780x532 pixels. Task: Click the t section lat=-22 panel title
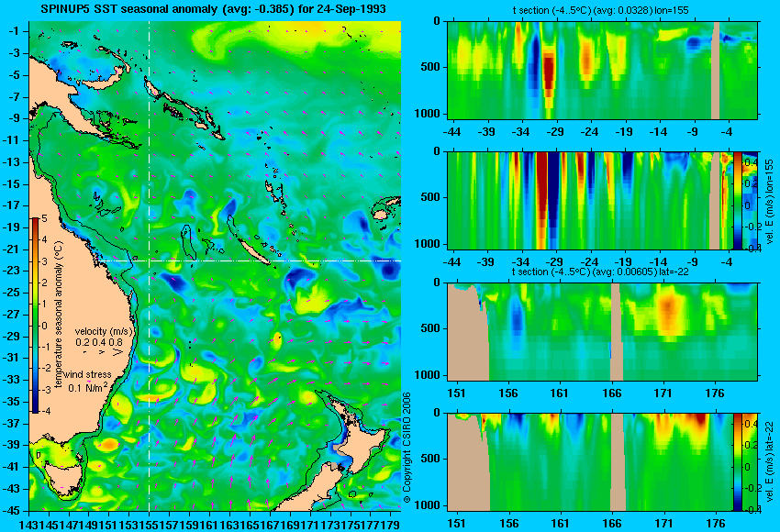coord(600,272)
